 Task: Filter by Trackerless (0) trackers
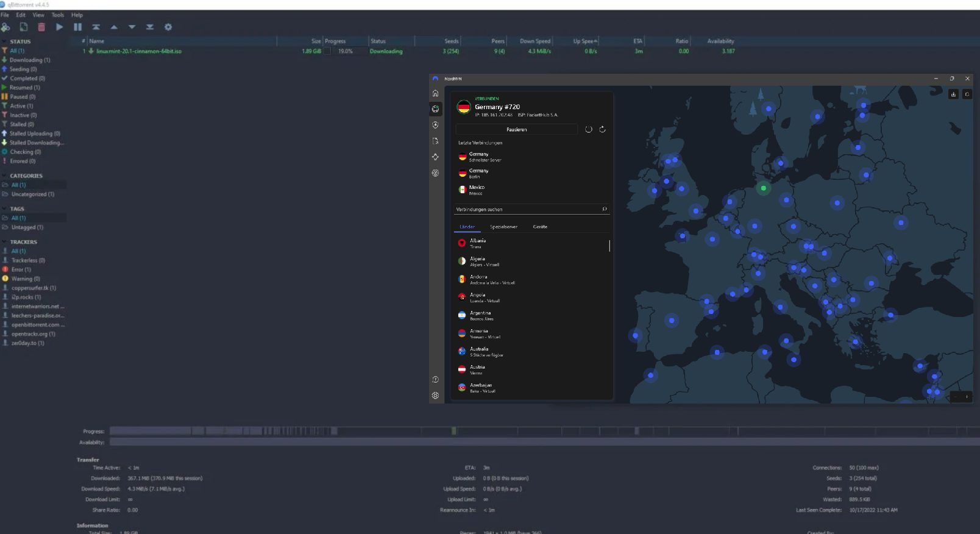click(28, 260)
